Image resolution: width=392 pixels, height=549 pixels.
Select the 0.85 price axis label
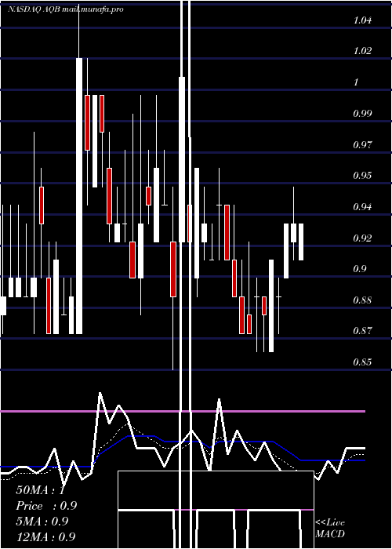pos(362,362)
